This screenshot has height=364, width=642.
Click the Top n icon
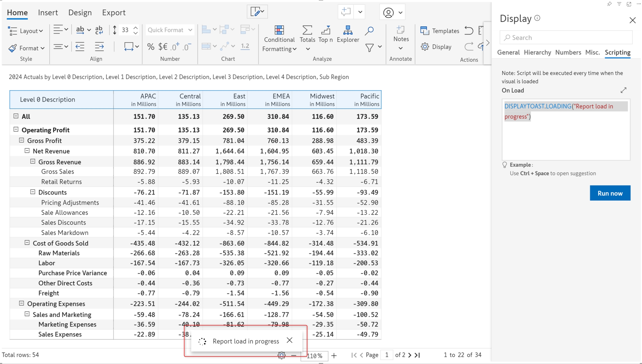click(x=325, y=30)
